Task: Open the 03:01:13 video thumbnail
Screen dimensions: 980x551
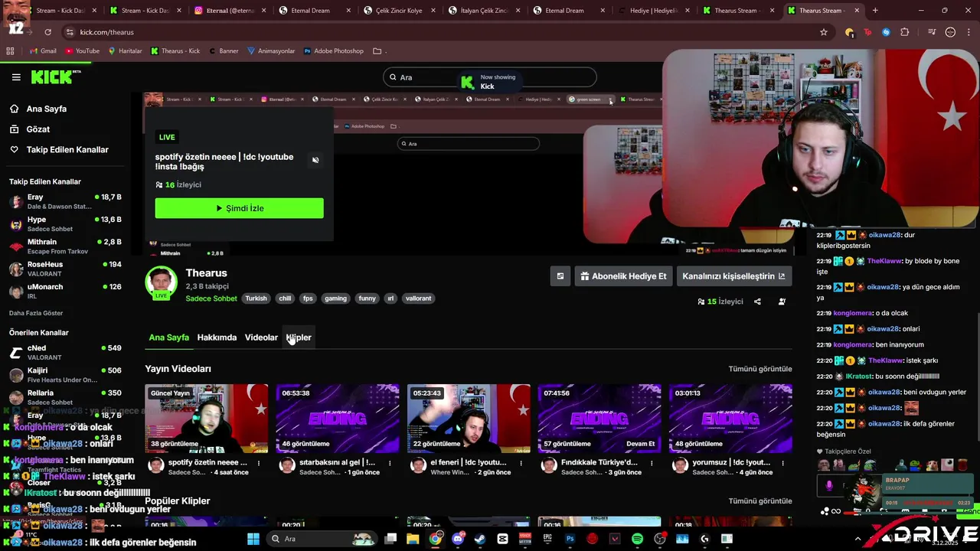Action: [x=730, y=419]
